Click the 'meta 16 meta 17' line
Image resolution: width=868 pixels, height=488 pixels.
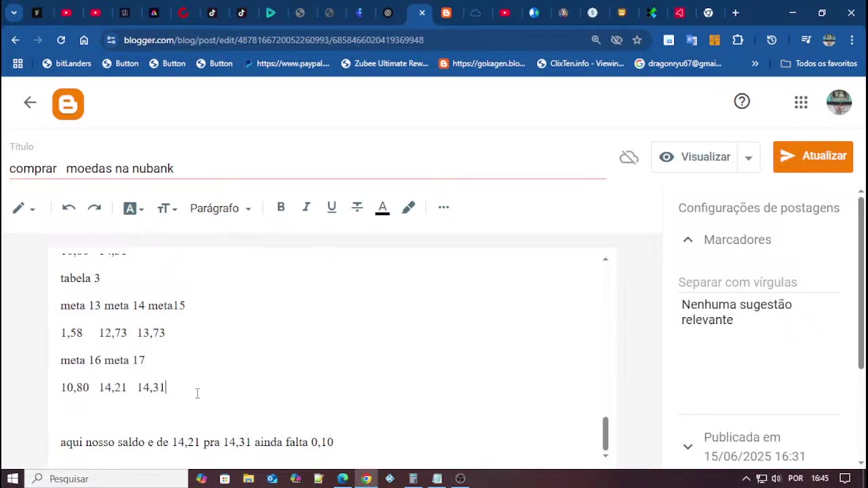click(102, 361)
